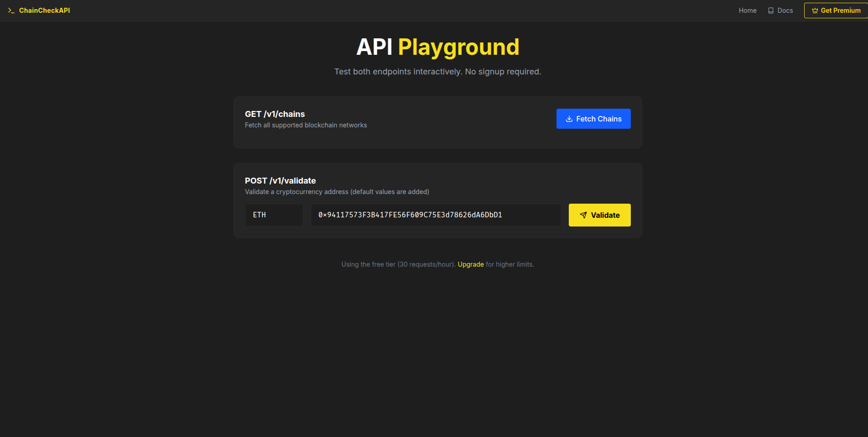Click the book icon next to Docs

point(770,10)
